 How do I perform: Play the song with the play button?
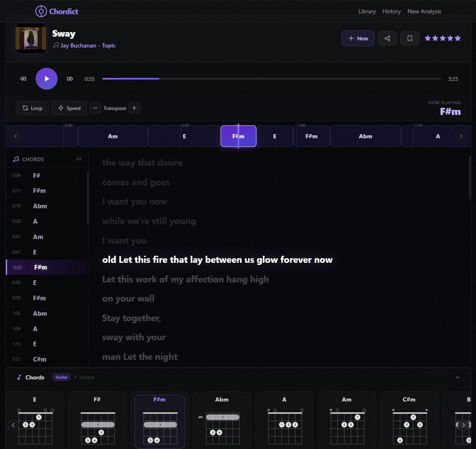point(47,78)
